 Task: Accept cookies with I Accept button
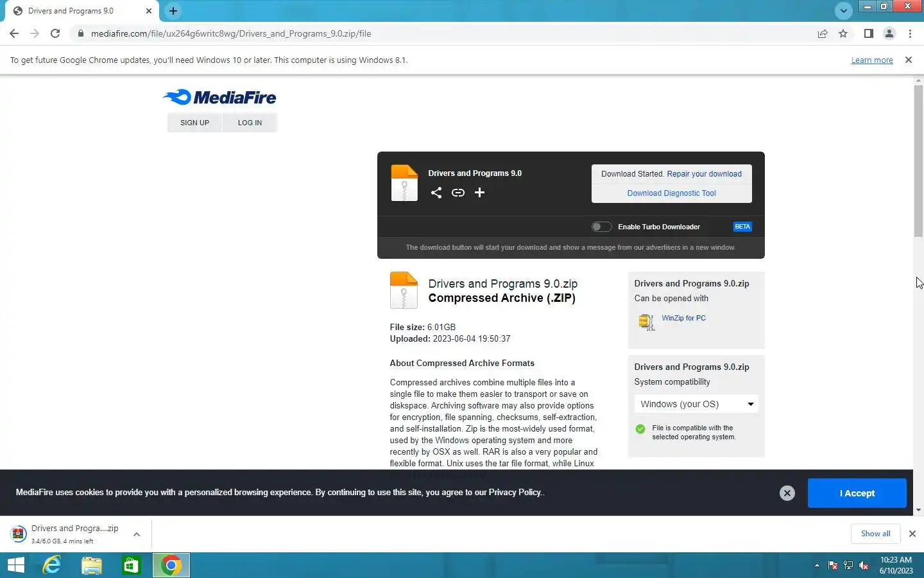(x=857, y=493)
